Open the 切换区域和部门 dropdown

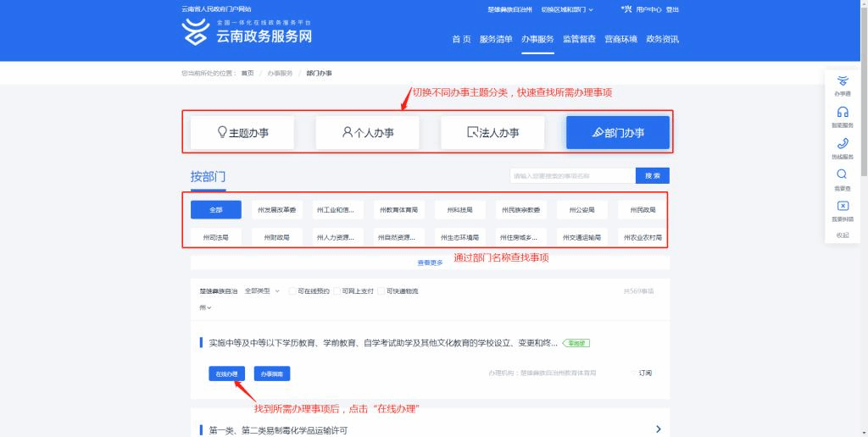[567, 9]
